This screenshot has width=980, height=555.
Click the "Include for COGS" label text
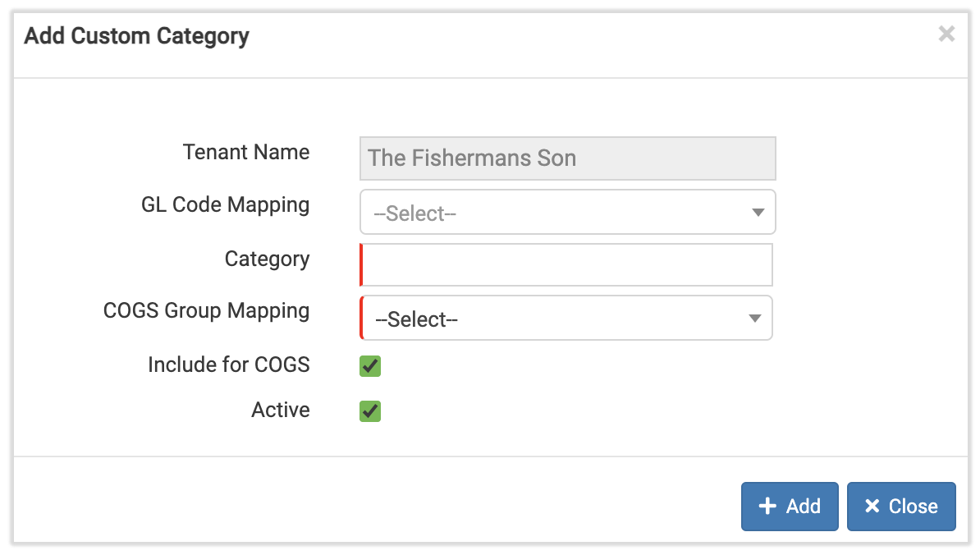228,365
